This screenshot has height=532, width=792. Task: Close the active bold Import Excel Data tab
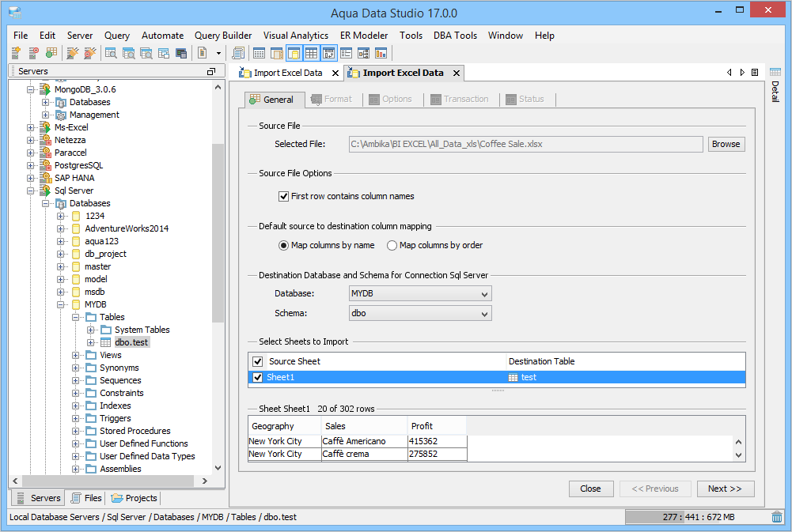click(456, 74)
